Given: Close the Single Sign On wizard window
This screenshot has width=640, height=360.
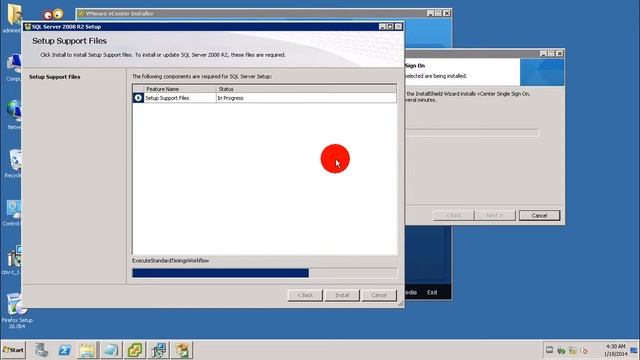Looking at the screenshot, I should 560,53.
